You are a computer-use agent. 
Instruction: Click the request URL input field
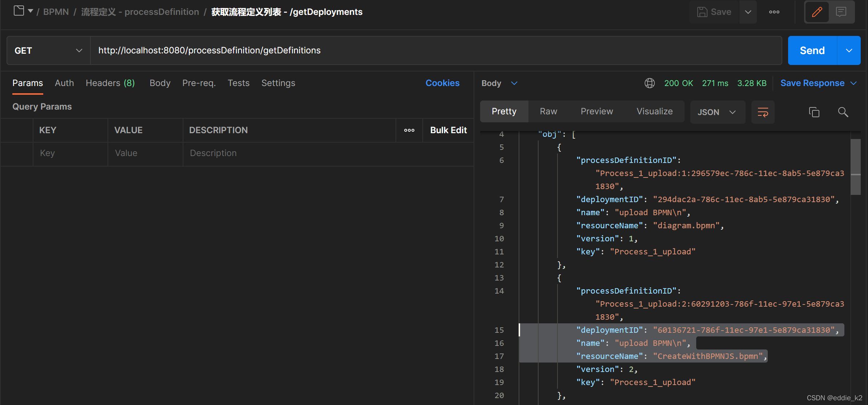436,50
